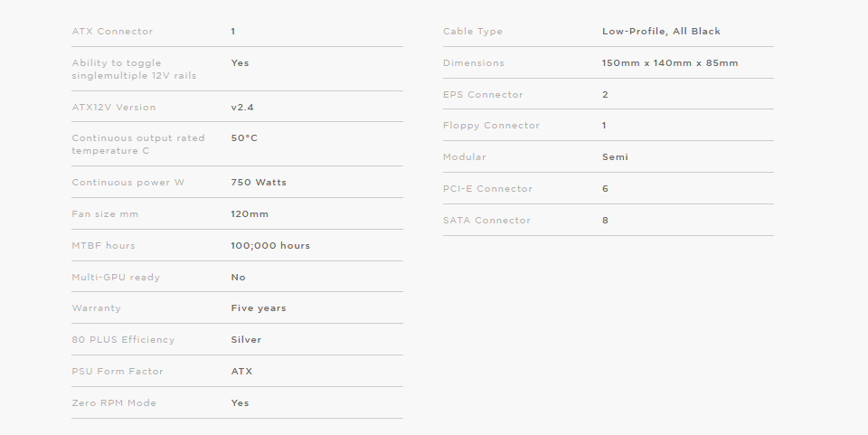The height and width of the screenshot is (435, 868).
Task: Select the Five years warranty text
Action: coord(259,308)
